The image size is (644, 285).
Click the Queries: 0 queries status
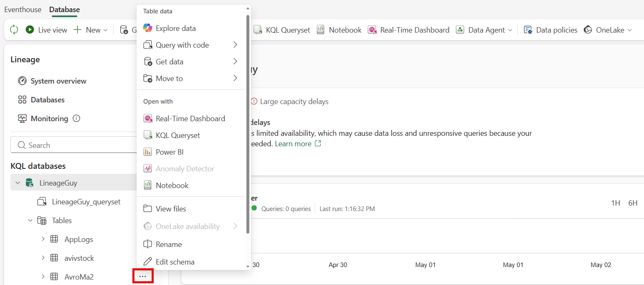(286, 209)
